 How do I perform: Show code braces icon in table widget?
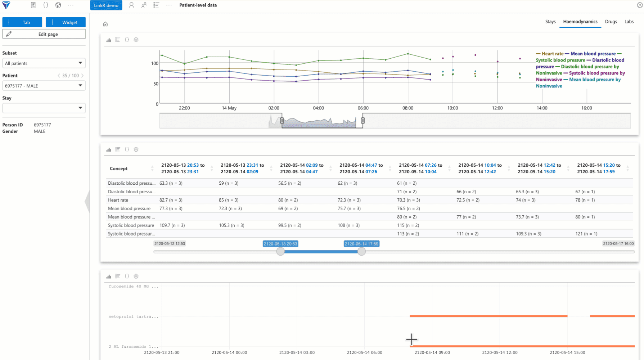click(x=127, y=149)
